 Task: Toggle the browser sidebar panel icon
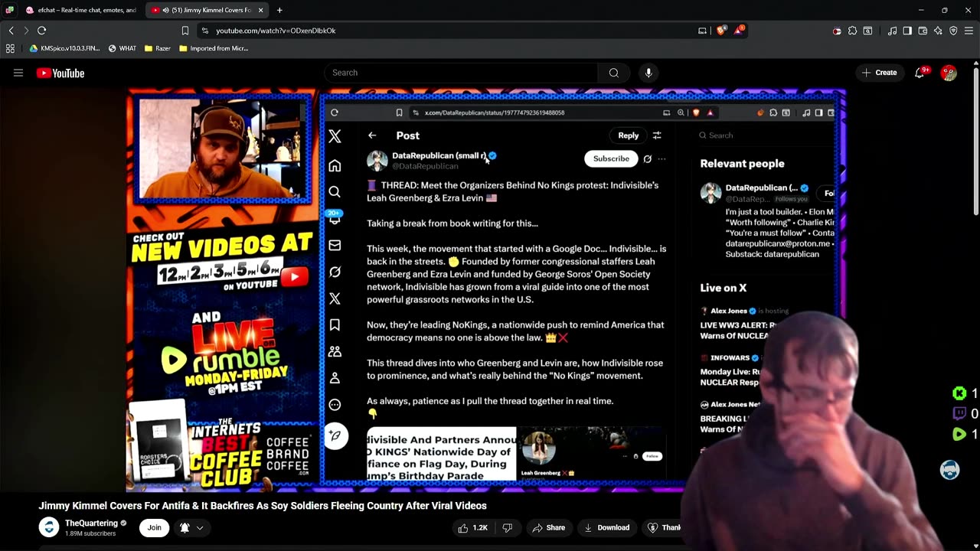tap(907, 31)
